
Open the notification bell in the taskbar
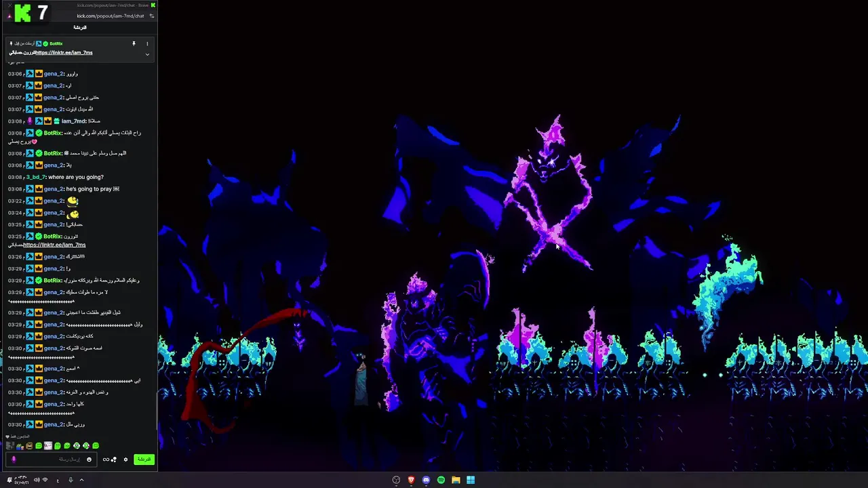9,480
